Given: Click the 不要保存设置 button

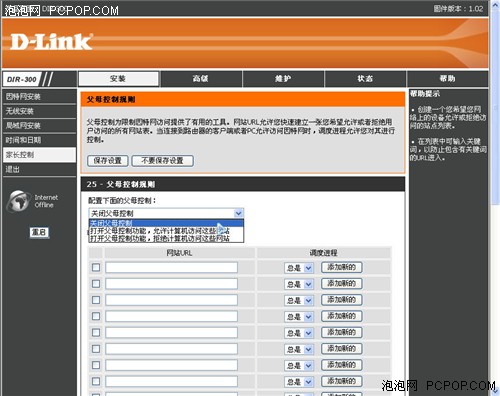Looking at the screenshot, I should (x=162, y=161).
